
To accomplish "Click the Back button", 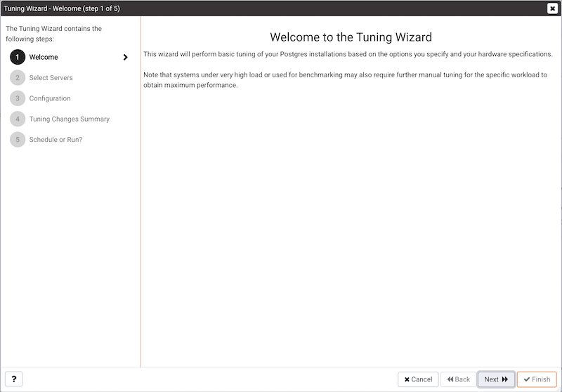I will (459, 379).
